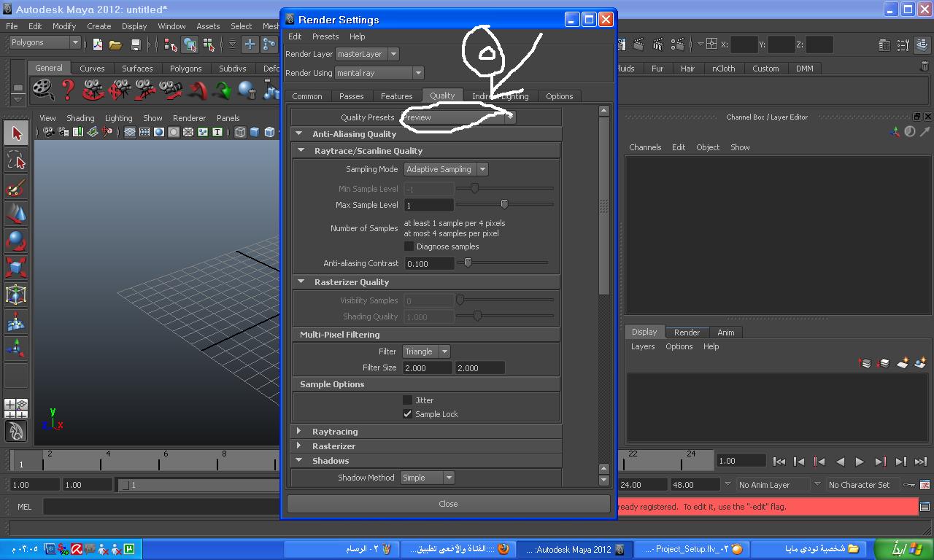The image size is (934, 560).
Task: Expand the Raytracing section
Action: [x=298, y=432]
